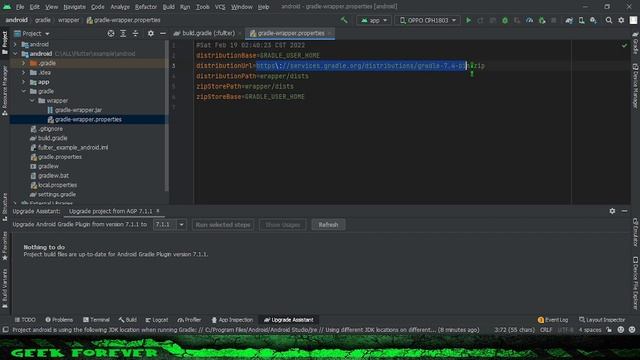Click Select Opened File icon in Project panel
This screenshot has width=640, height=360.
pos(111,33)
